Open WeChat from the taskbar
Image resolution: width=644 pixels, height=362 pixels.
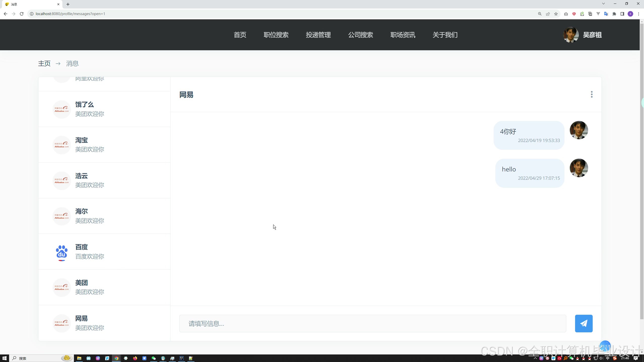click(x=154, y=358)
